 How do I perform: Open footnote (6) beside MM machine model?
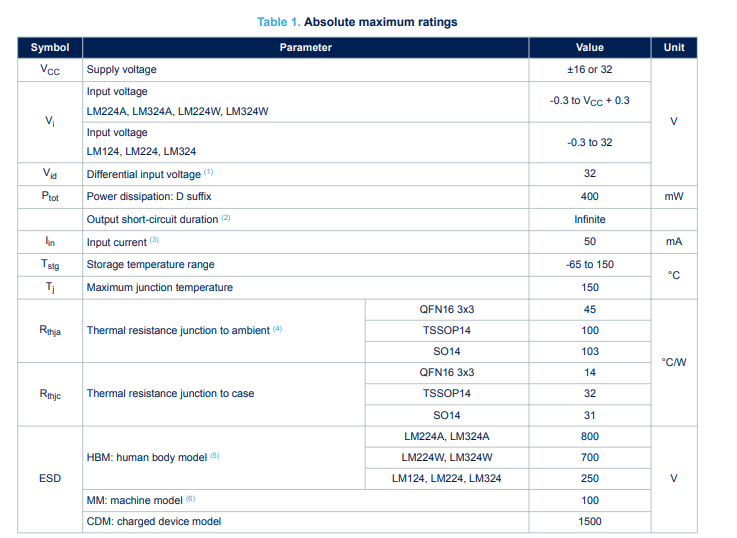point(190,499)
